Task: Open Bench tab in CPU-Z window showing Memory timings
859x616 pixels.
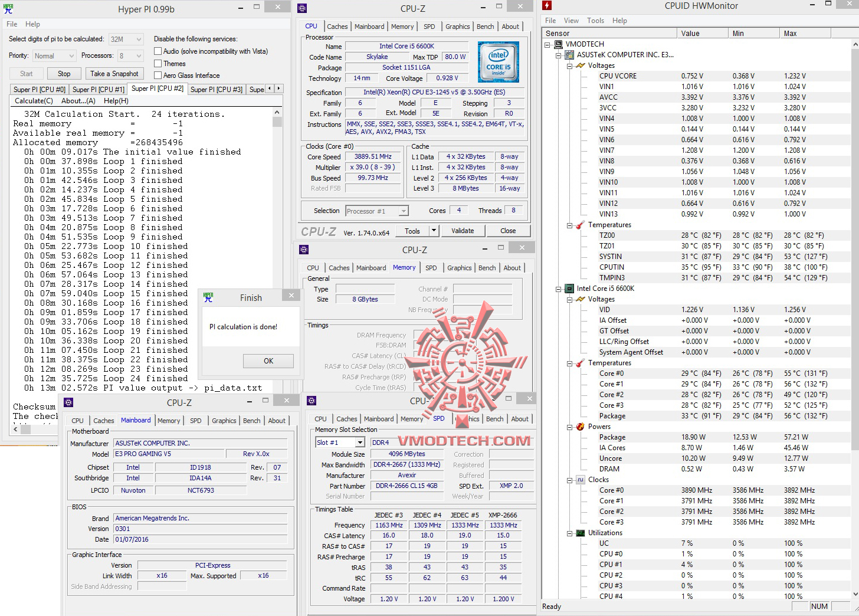Action: click(x=487, y=268)
